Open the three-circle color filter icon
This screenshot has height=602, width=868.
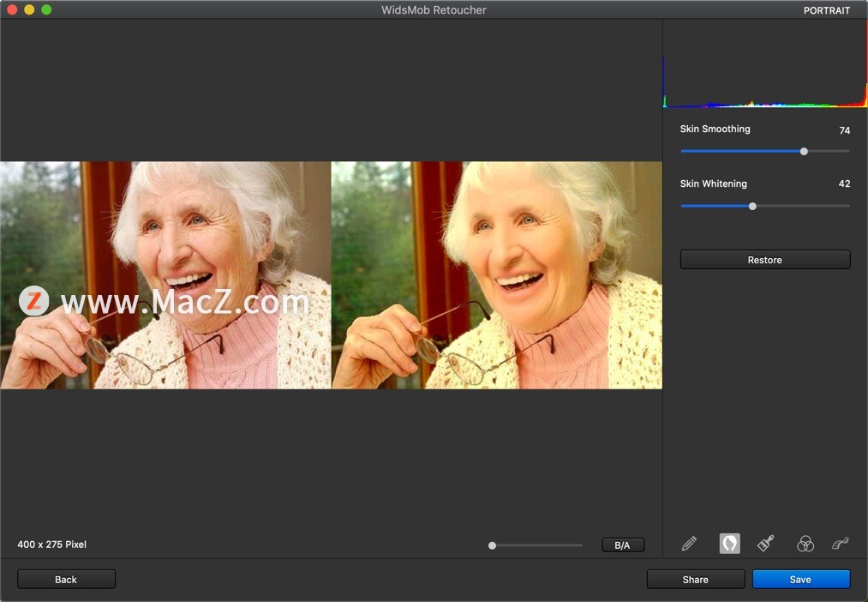coord(805,544)
